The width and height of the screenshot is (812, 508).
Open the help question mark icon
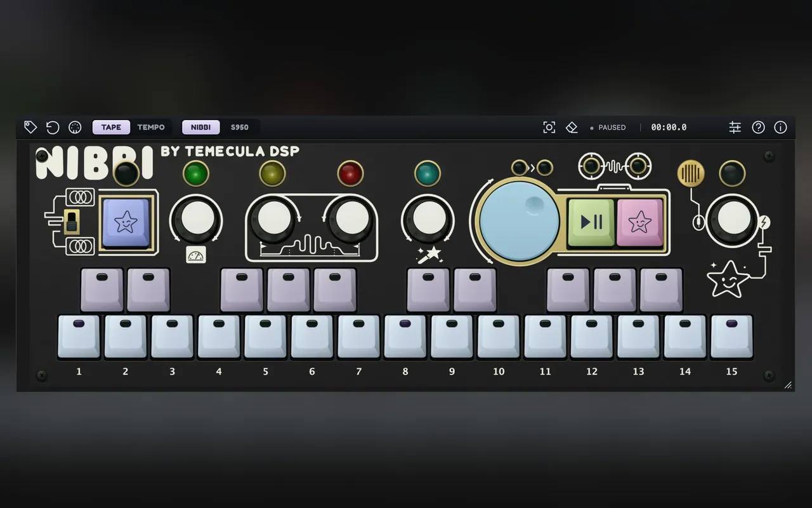(x=758, y=127)
